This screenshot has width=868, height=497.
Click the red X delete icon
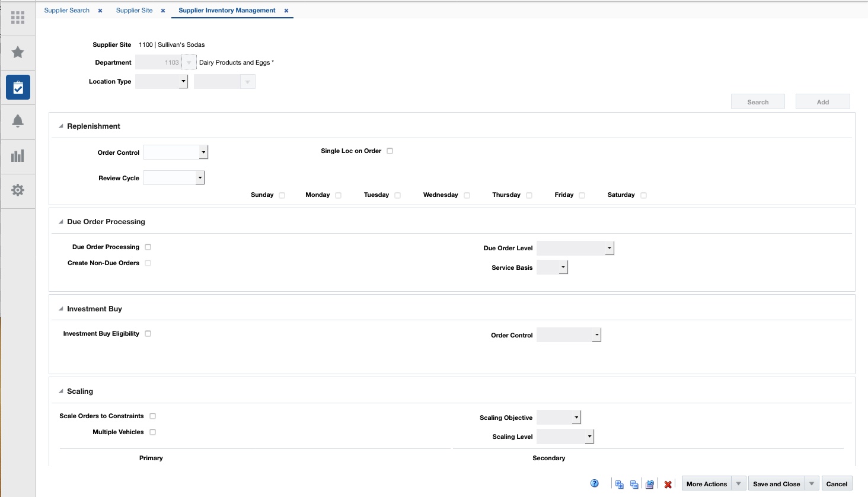tap(668, 484)
